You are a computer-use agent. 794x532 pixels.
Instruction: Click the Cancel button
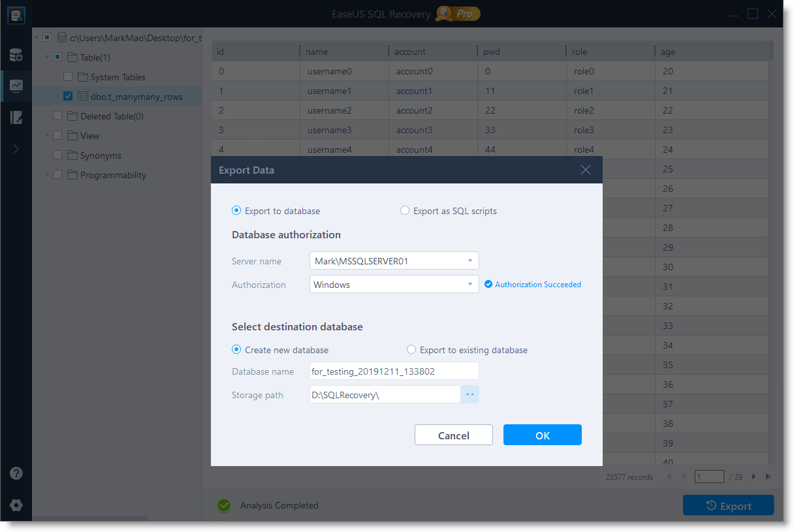point(454,435)
